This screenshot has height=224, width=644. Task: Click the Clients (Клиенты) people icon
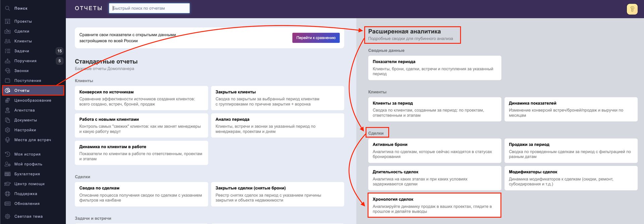tap(8, 41)
